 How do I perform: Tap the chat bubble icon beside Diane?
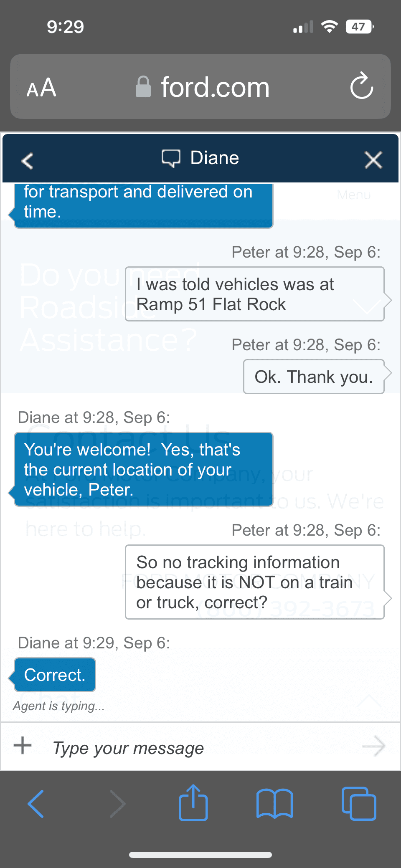(x=171, y=159)
